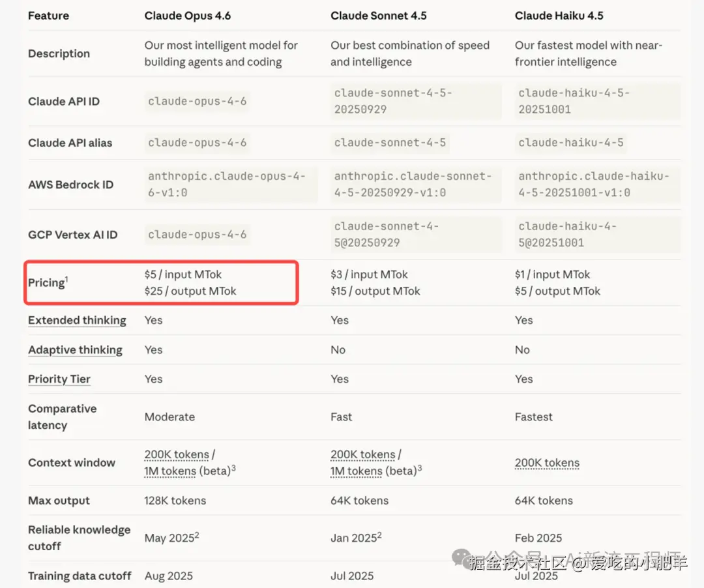Click the Vertex ID claude-haiku-4-5@20251001
The height and width of the screenshot is (588, 704).
tap(597, 234)
